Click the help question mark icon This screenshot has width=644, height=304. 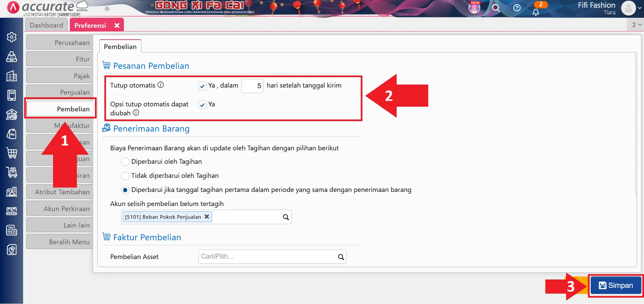point(517,8)
